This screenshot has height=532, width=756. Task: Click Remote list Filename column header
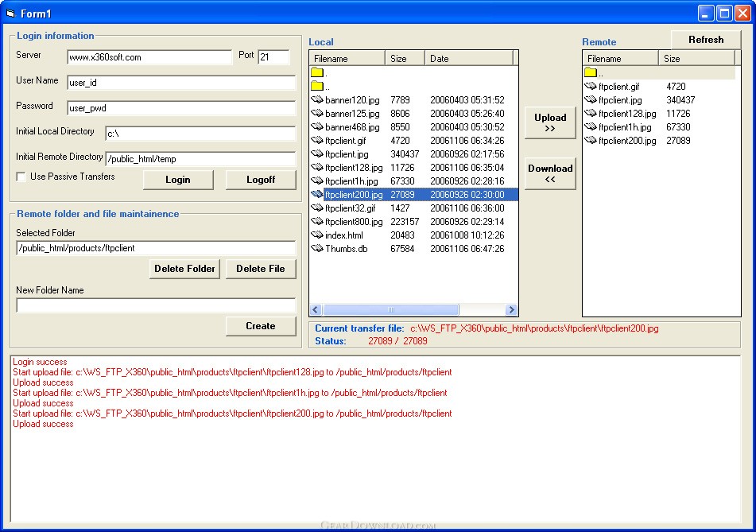[621, 58]
